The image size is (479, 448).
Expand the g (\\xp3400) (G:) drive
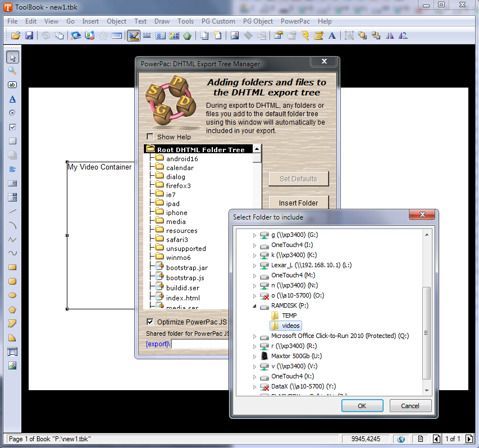click(x=254, y=235)
